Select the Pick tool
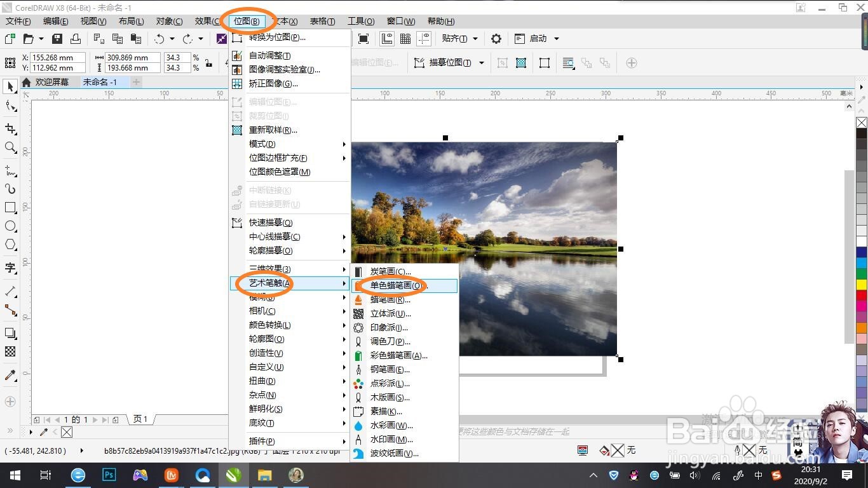 10,86
